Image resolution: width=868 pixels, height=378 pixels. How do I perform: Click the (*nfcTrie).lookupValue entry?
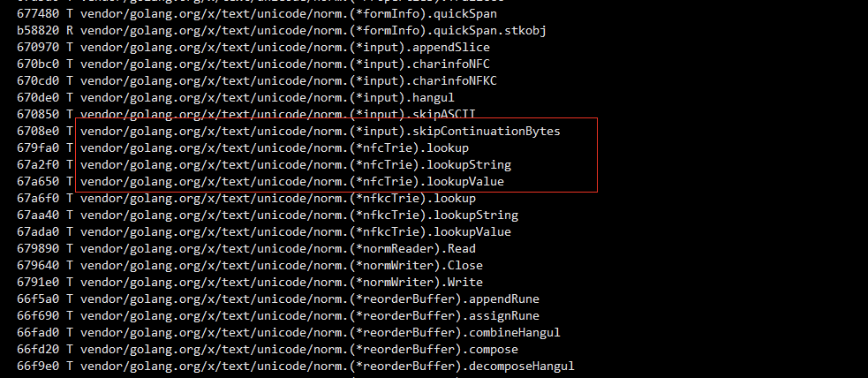click(260, 182)
